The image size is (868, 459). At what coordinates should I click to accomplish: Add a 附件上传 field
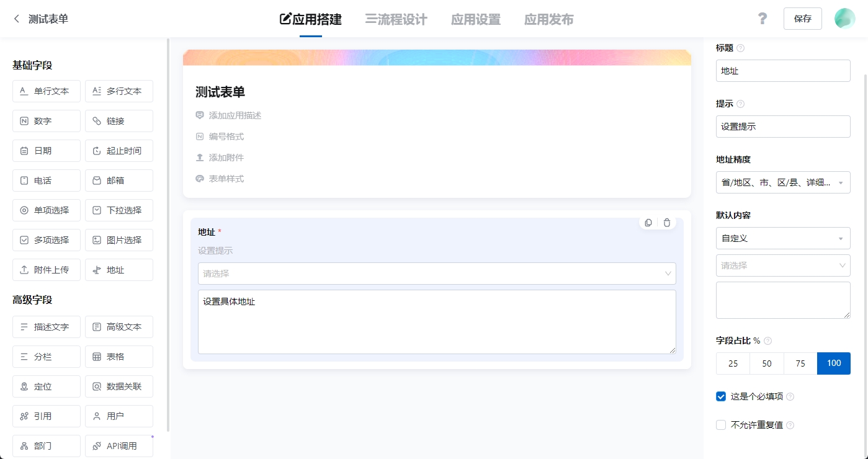tap(46, 269)
